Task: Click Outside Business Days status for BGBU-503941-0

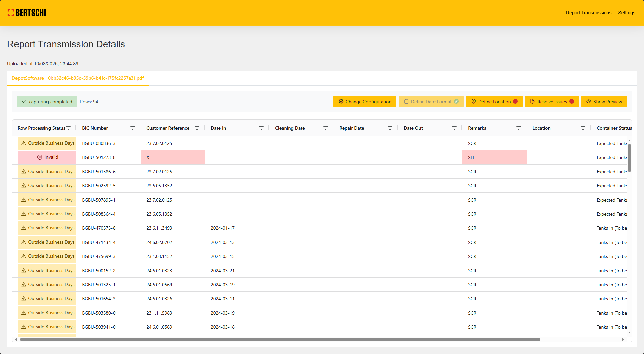Action: point(47,327)
